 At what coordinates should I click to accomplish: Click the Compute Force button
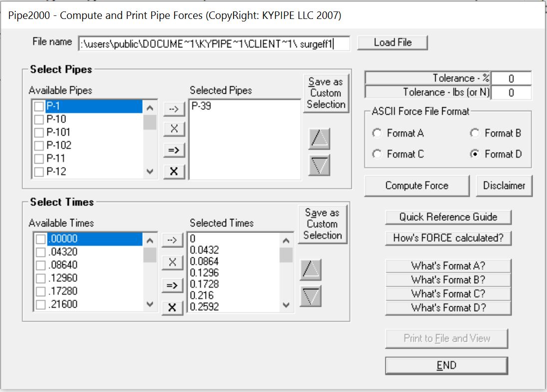click(x=417, y=186)
